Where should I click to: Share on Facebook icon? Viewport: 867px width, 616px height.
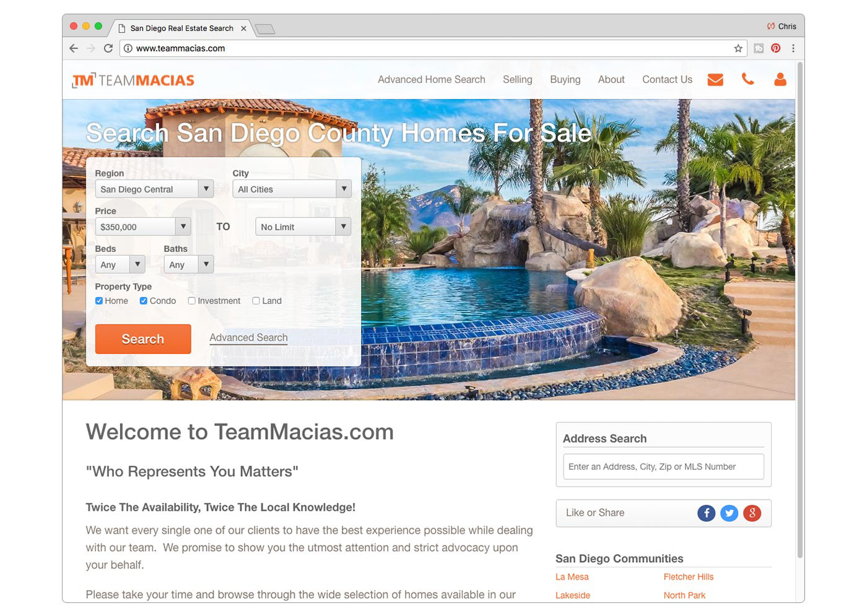click(706, 513)
